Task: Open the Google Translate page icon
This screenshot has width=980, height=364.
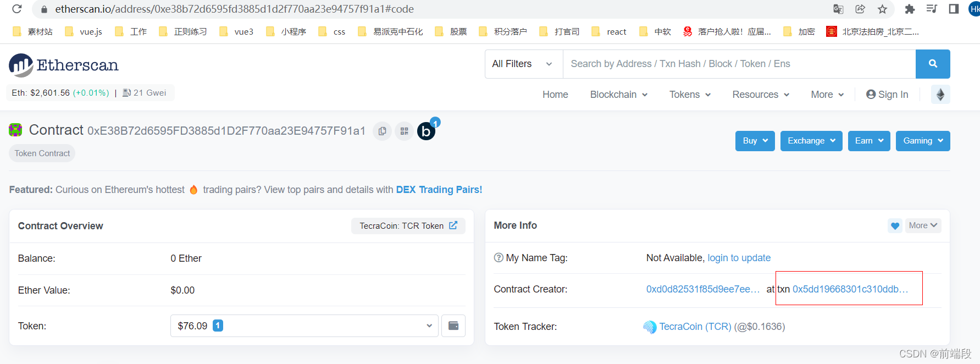Action: click(x=838, y=9)
